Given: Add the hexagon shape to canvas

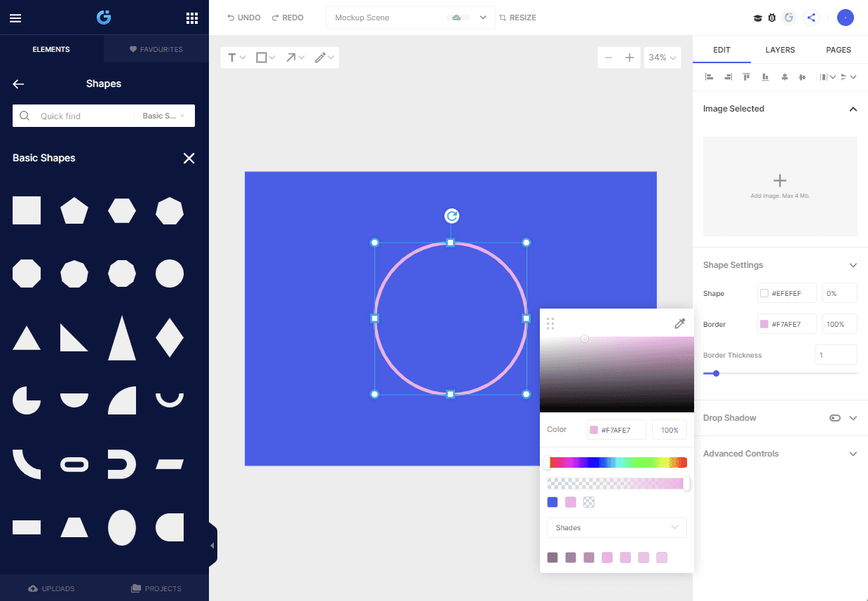Looking at the screenshot, I should 122,210.
